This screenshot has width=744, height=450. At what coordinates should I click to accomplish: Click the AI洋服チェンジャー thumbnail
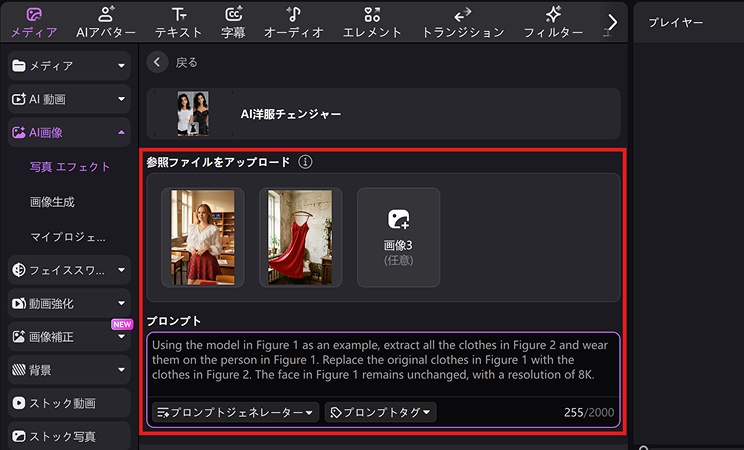(193, 114)
